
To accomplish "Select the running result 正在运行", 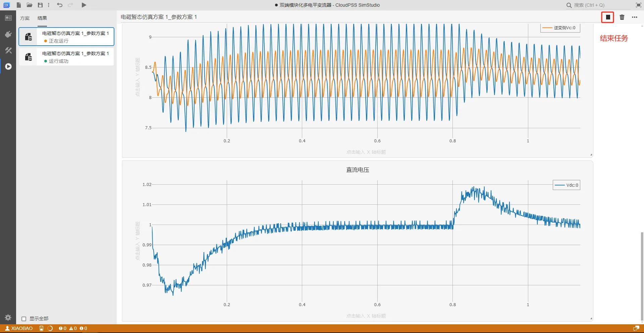I will 66,37.
